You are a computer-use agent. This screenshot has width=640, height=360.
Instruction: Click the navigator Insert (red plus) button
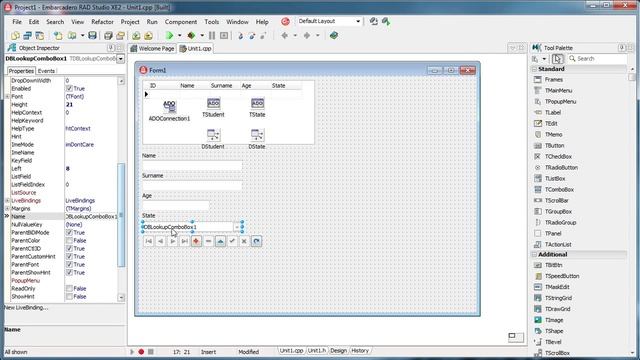[x=196, y=241]
